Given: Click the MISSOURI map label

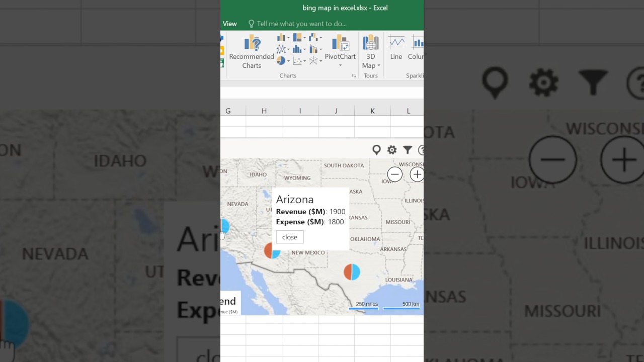Looking at the screenshot, I should [398, 222].
